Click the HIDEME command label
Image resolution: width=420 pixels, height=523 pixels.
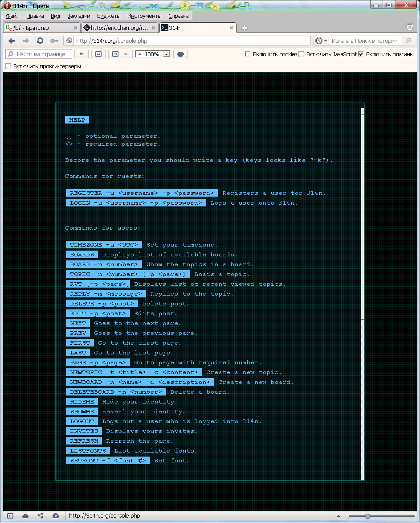tap(82, 402)
